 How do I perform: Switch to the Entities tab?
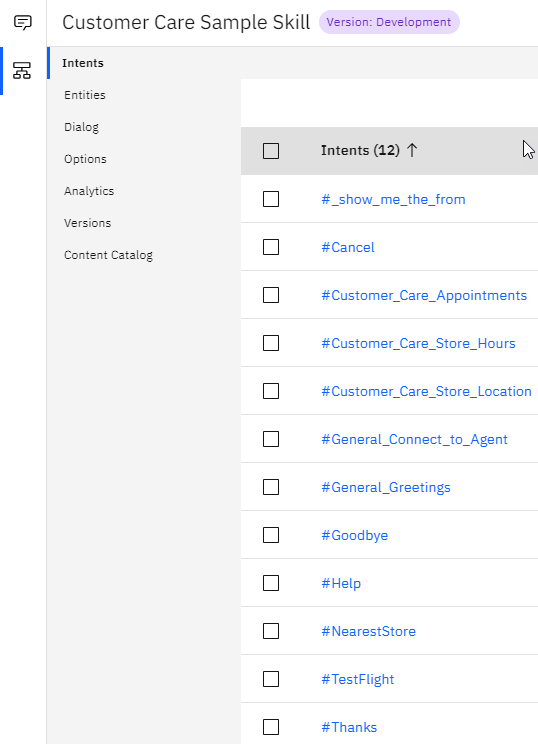85,95
